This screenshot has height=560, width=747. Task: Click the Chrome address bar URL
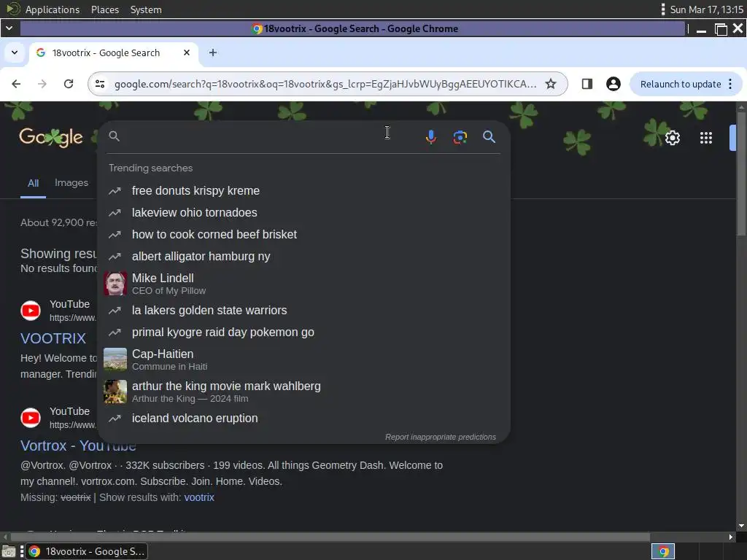[x=325, y=85]
